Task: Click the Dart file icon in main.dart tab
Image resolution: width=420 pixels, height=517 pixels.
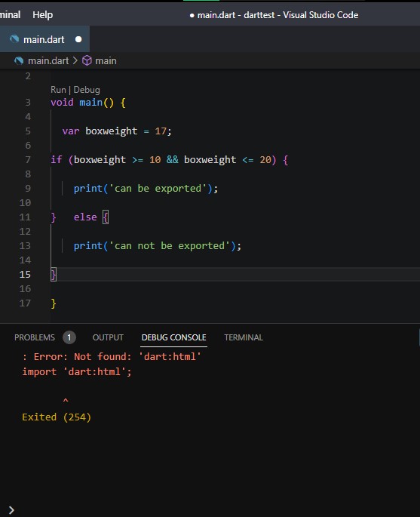Action: click(x=14, y=39)
